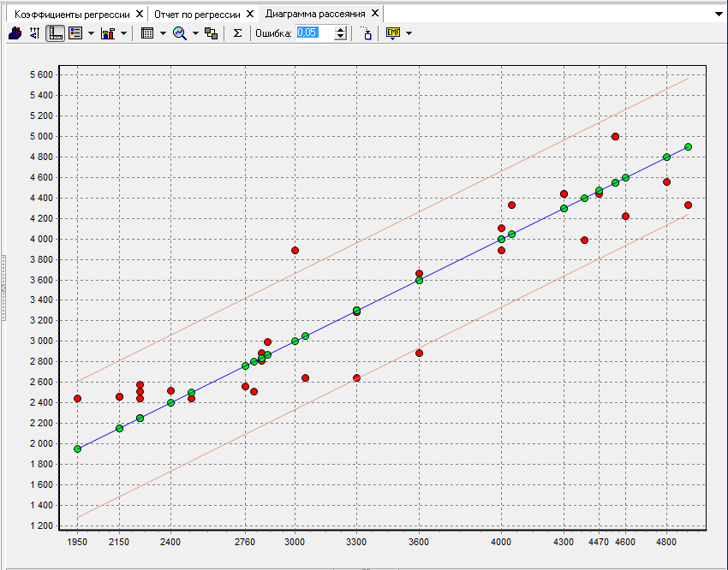
Task: Click the colored bars chart-type icon
Action: click(x=108, y=33)
